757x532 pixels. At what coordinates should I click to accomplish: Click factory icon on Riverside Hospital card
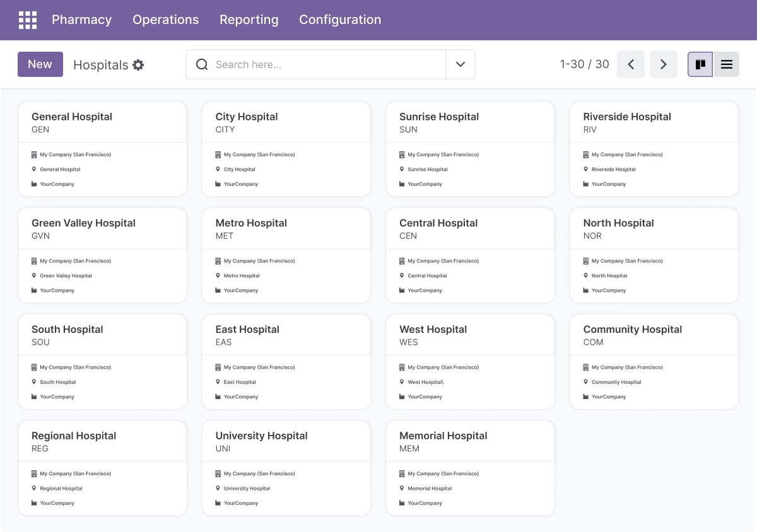[586, 184]
